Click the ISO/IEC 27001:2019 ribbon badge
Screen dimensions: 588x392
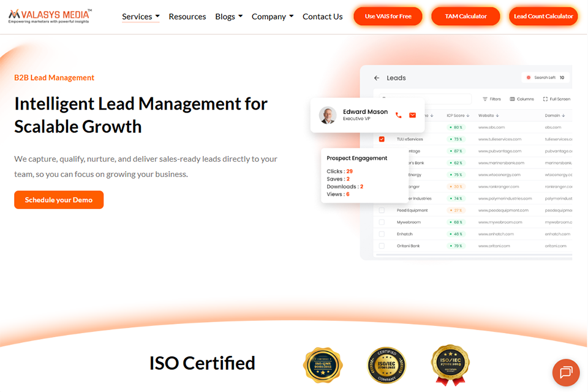[x=450, y=365]
